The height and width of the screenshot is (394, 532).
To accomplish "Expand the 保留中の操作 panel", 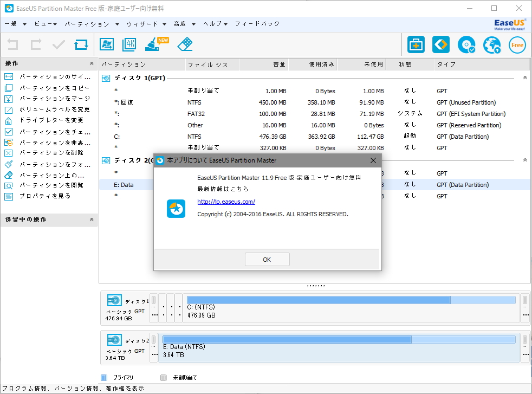I will click(x=92, y=219).
